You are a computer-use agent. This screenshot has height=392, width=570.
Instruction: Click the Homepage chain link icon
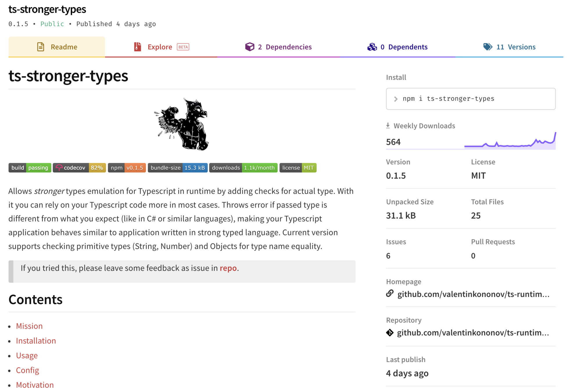click(x=390, y=294)
